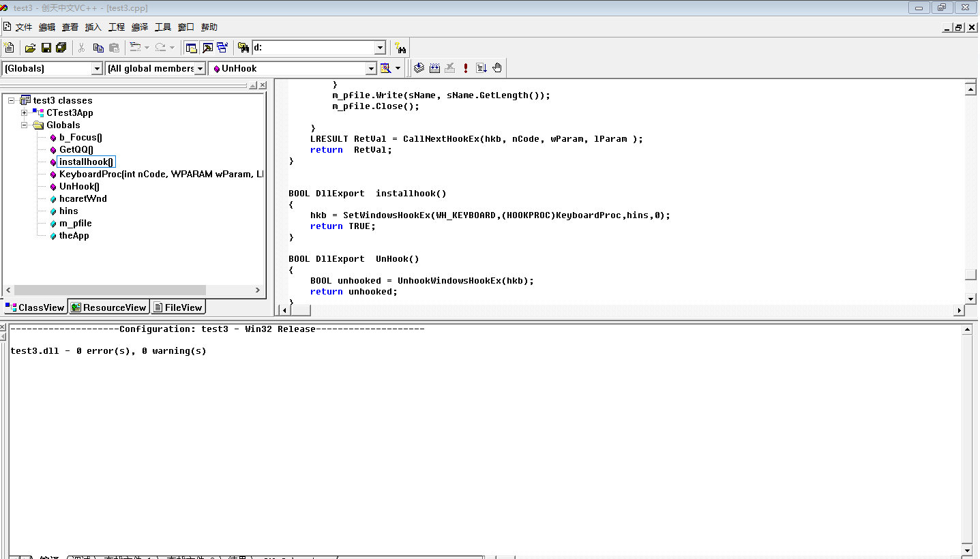The height and width of the screenshot is (559, 980).
Task: Insert breakpoint with hand icon
Action: click(x=497, y=68)
